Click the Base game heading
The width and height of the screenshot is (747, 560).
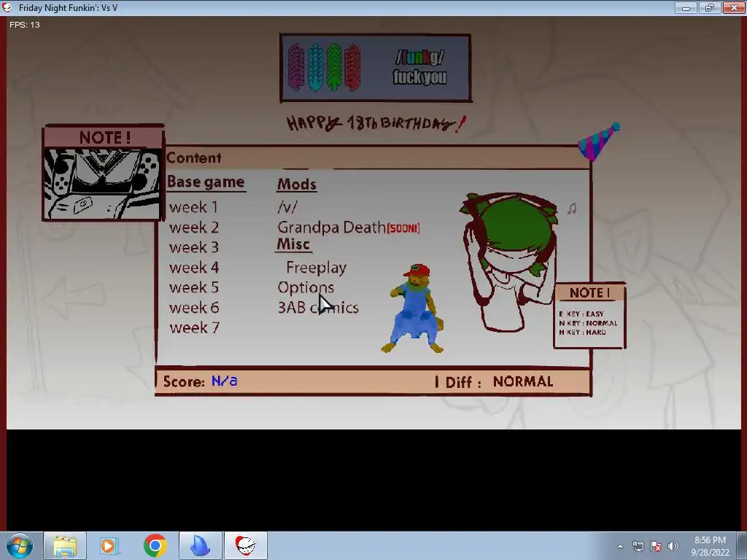point(206,182)
